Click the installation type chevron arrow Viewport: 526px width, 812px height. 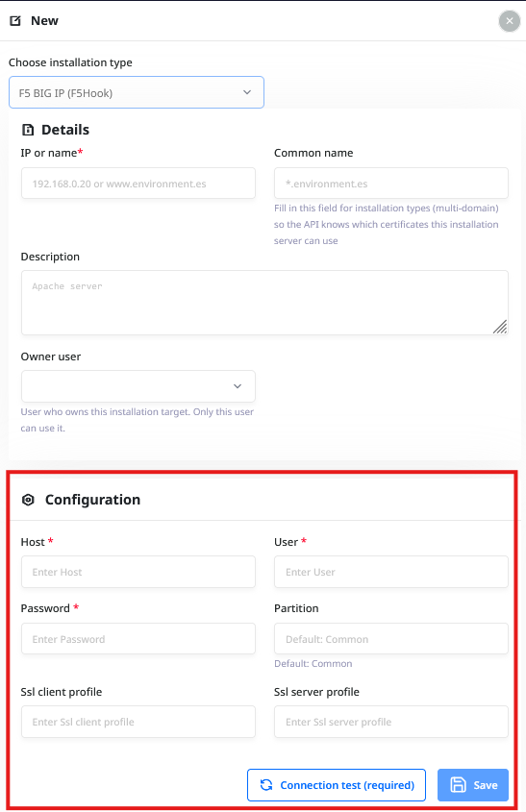247,92
